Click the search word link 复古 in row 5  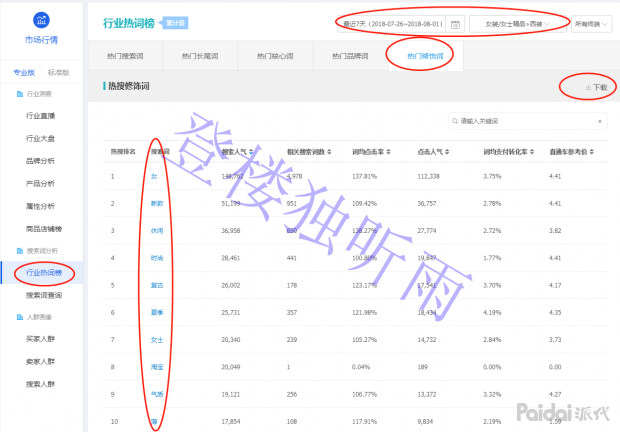pos(157,285)
